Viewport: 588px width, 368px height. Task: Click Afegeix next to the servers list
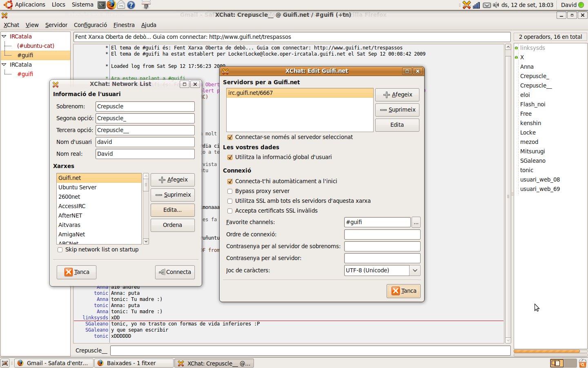click(x=397, y=94)
